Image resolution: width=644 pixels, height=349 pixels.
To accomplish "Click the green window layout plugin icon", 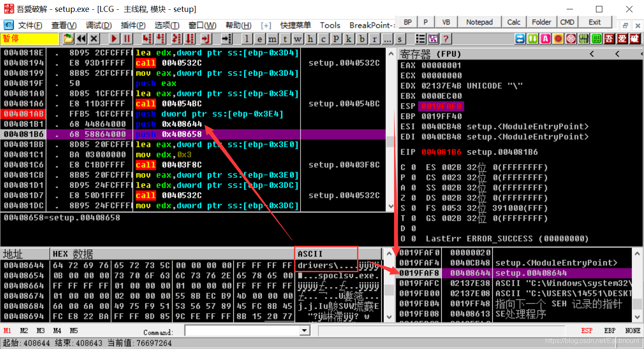I will click(596, 39).
